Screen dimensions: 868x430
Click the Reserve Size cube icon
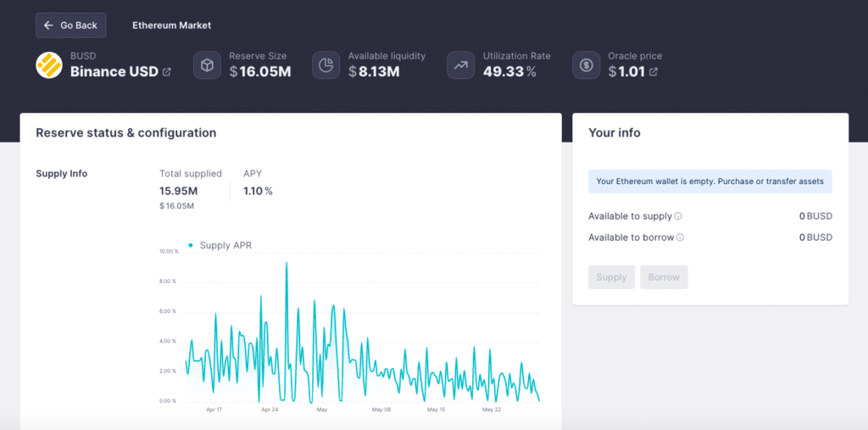(207, 65)
